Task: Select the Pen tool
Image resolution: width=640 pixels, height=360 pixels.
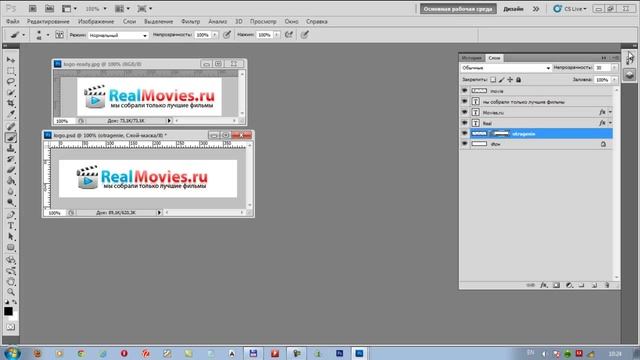Action: point(11,215)
